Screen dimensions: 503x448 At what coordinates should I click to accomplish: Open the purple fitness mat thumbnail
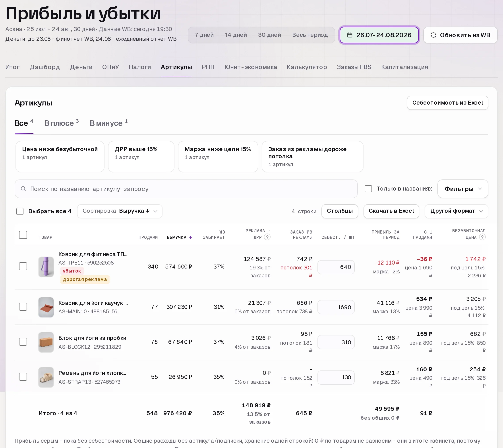click(46, 267)
